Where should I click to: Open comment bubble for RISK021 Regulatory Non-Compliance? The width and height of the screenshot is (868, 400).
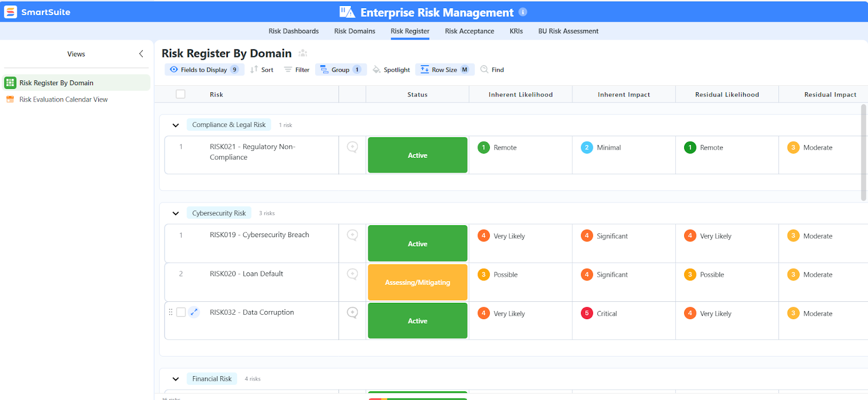[x=352, y=147]
